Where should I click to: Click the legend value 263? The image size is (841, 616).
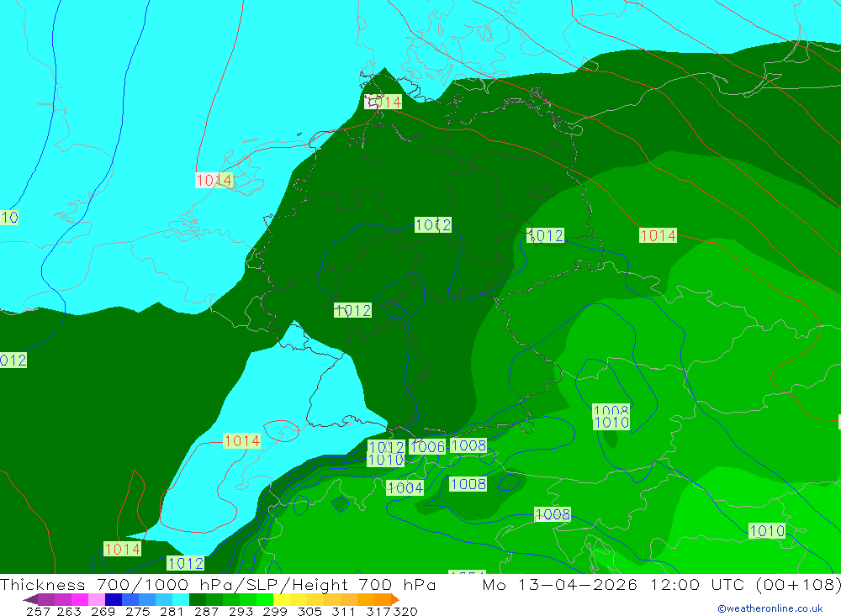69,611
